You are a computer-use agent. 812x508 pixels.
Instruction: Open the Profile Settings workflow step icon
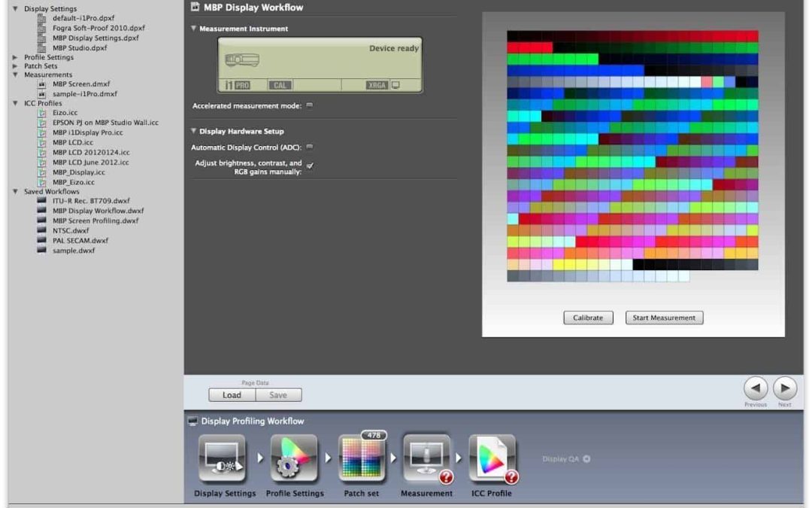(294, 458)
